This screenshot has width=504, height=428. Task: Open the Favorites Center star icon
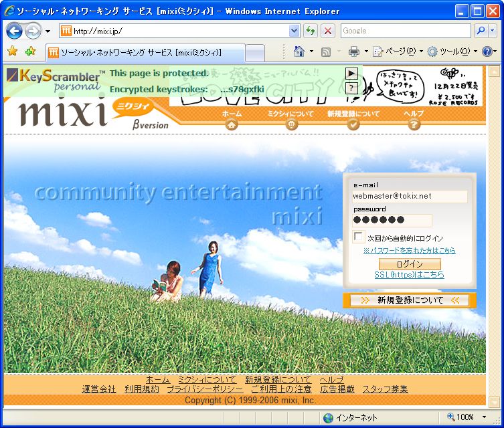coord(12,51)
